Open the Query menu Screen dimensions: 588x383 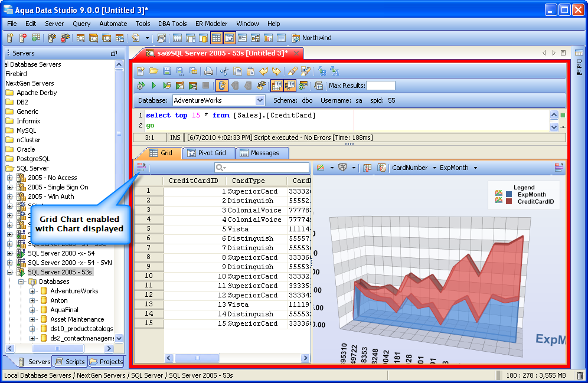point(81,24)
